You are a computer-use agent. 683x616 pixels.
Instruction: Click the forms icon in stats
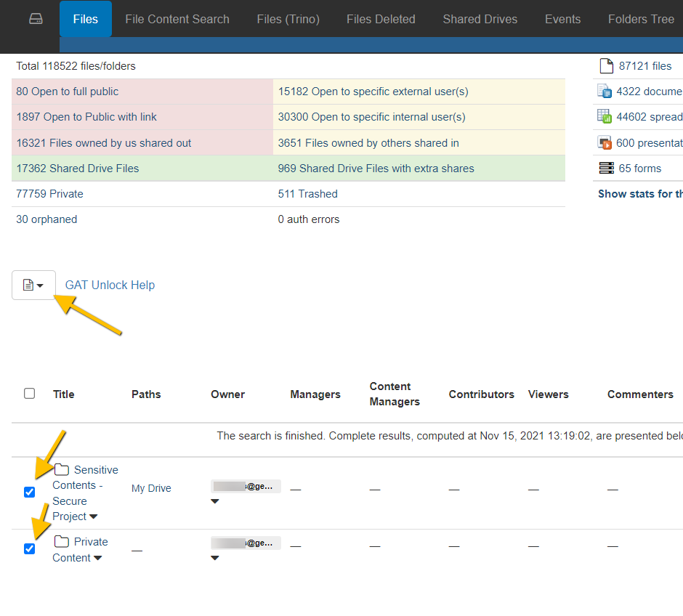[x=605, y=169]
